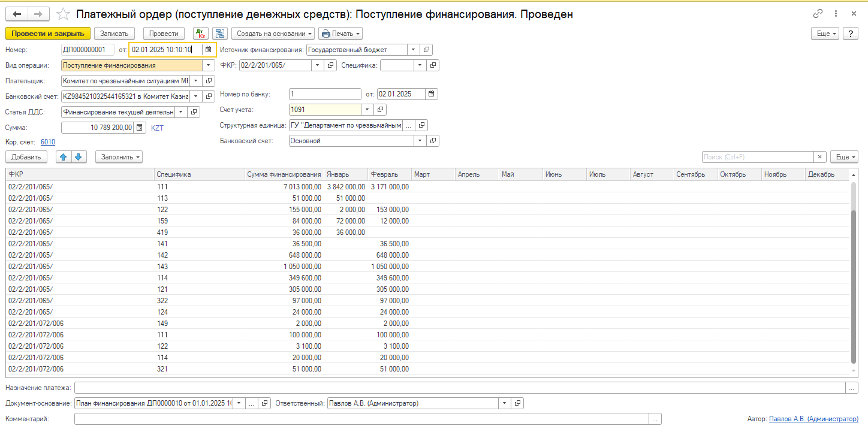The height and width of the screenshot is (432, 868).
Task: Click the back navigation arrow
Action: [x=17, y=14]
